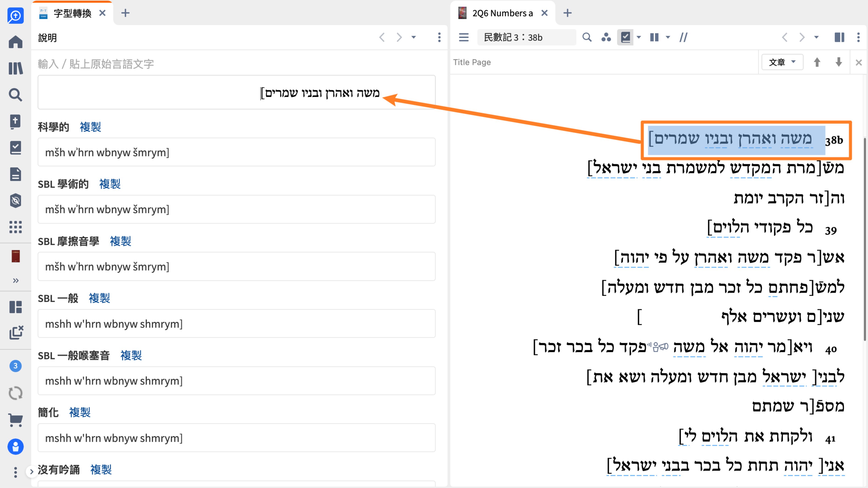Open the Library icon in sidebar
This screenshot has width=868, height=488.
[x=16, y=68]
